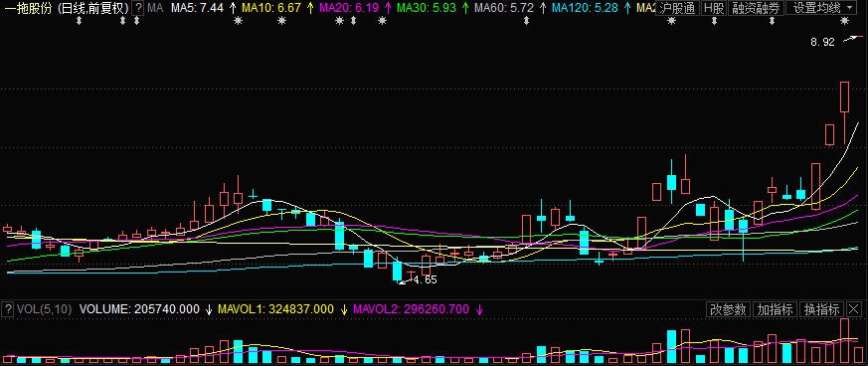Image resolution: width=868 pixels, height=366 pixels.
Task: Click the stock title 一拖股份 (日线,前复权)
Action: (x=66, y=8)
